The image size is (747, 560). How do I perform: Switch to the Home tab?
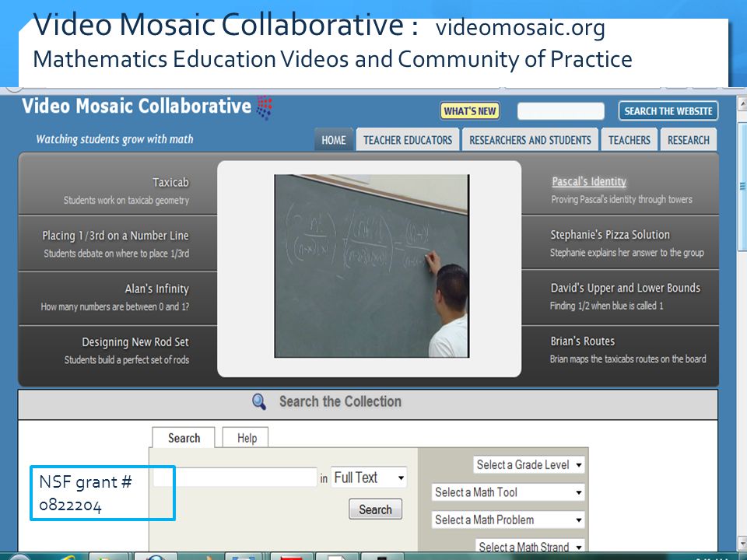334,140
